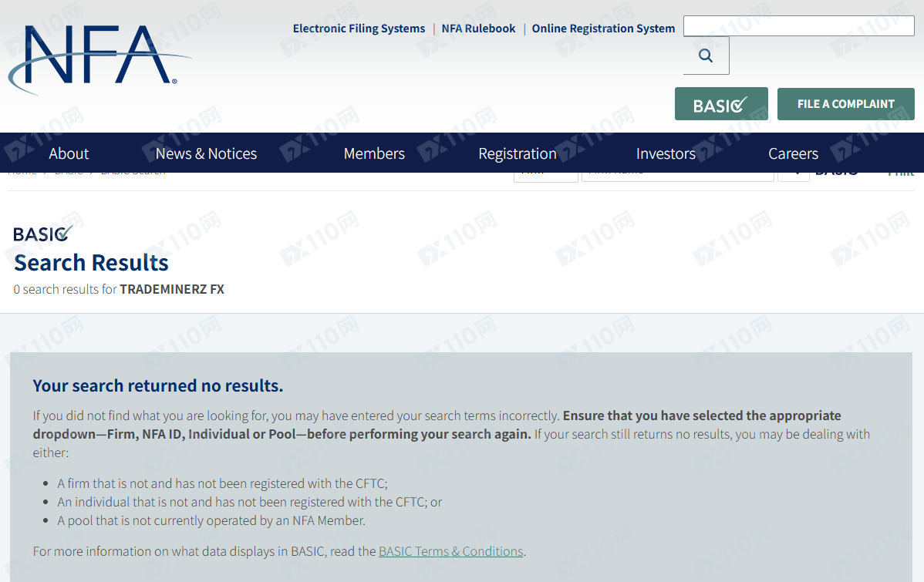
Task: Click the bullet 'A pool that is not currently operated'
Action: point(211,521)
